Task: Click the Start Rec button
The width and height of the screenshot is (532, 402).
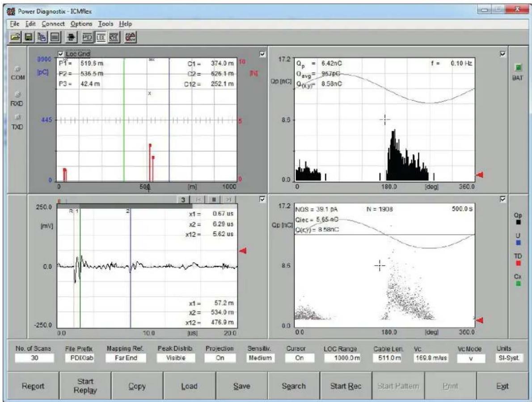Action: 346,386
